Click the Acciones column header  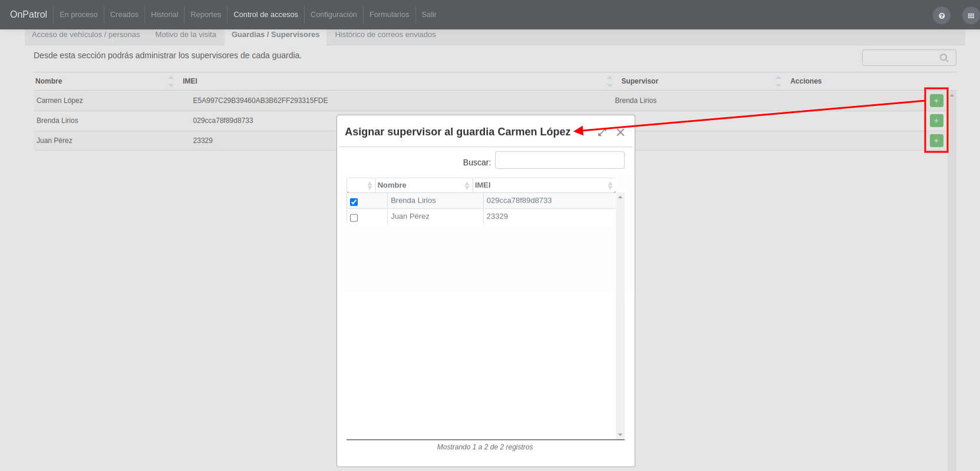coord(806,81)
